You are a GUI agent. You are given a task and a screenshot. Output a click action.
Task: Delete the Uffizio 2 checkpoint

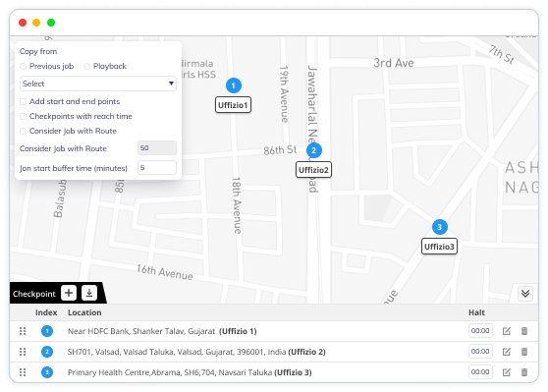coord(524,352)
